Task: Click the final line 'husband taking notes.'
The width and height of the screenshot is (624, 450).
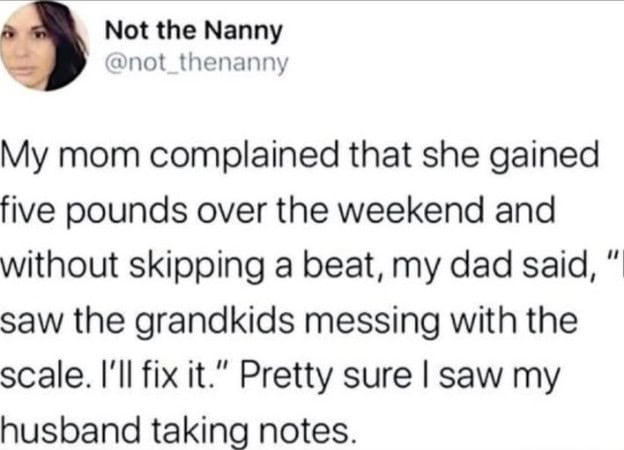Action: pos(177,432)
